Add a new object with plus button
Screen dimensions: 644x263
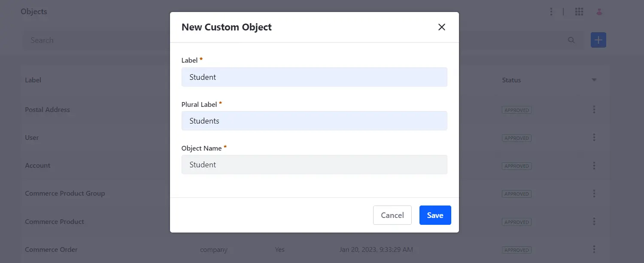598,40
